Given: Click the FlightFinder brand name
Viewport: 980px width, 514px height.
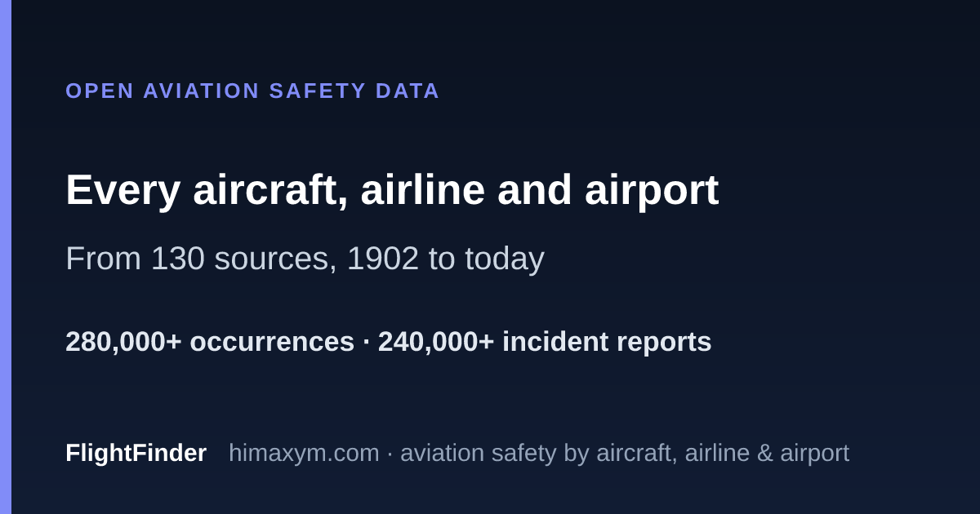Looking at the screenshot, I should coord(136,453).
